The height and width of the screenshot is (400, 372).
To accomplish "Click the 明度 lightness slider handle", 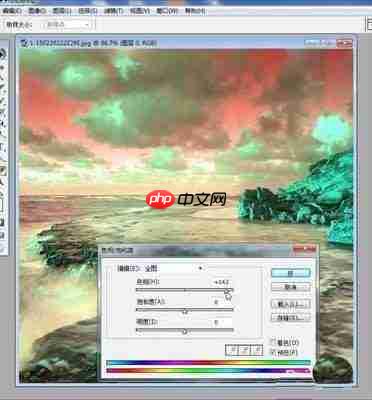I will click(x=185, y=332).
